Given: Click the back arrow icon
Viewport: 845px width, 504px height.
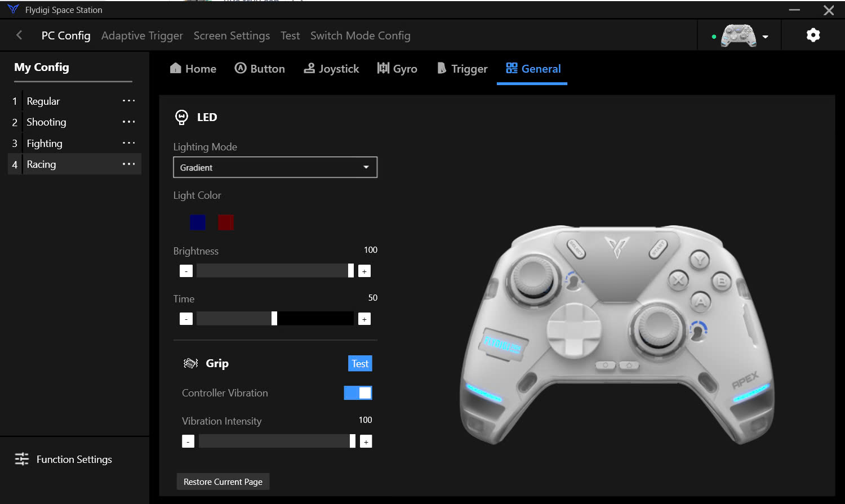Looking at the screenshot, I should (19, 35).
